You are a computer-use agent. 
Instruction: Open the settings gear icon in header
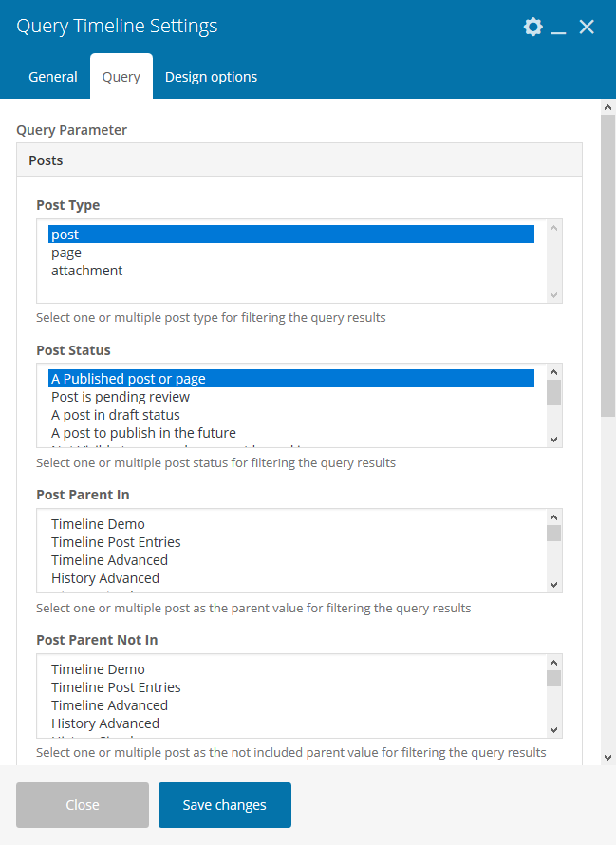click(532, 27)
